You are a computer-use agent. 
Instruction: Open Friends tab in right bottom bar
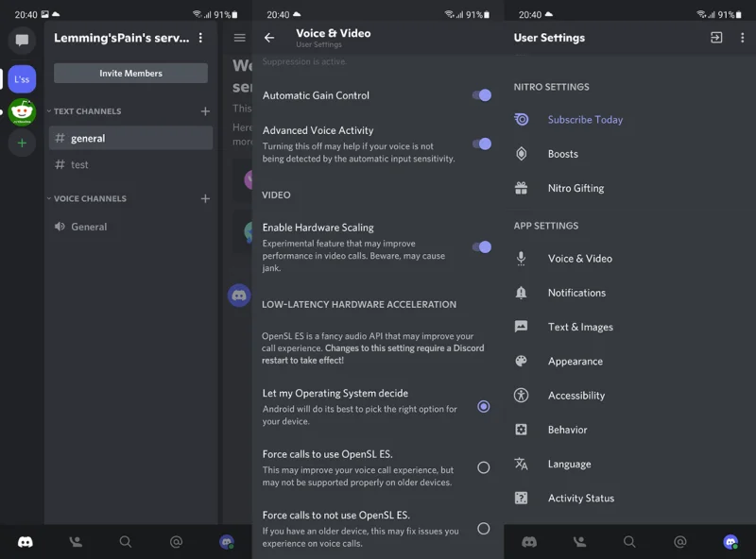coord(579,542)
